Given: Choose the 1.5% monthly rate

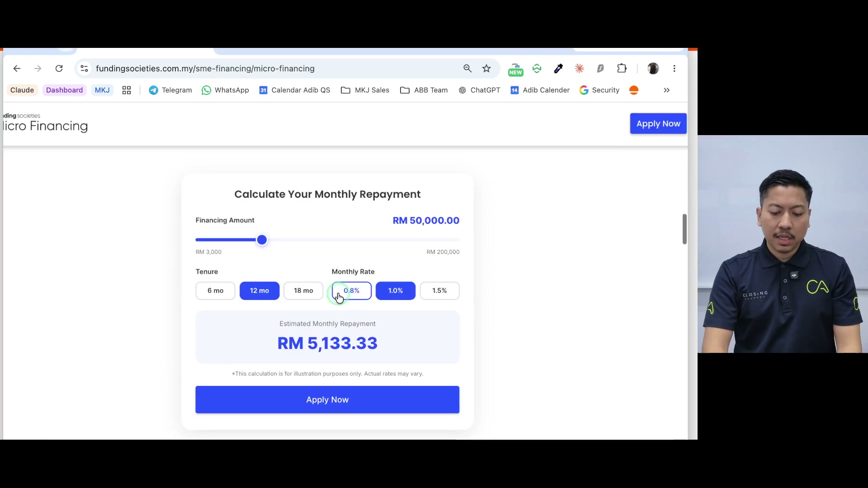Looking at the screenshot, I should [439, 291].
